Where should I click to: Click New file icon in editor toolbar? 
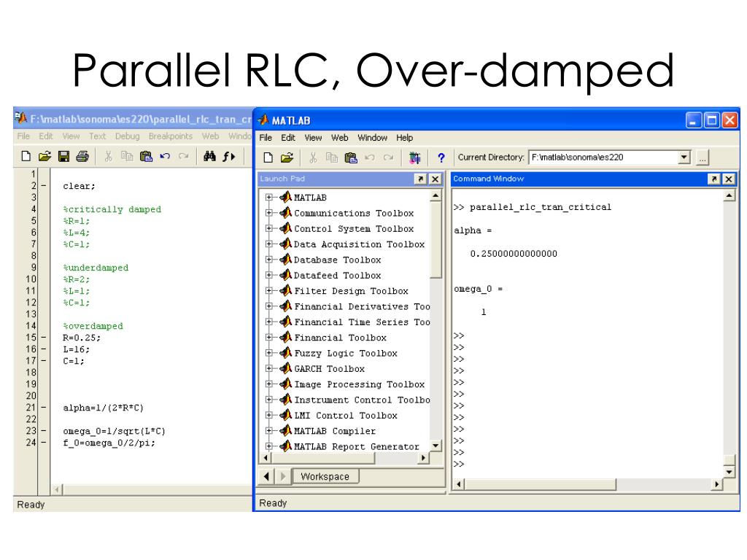[x=27, y=156]
